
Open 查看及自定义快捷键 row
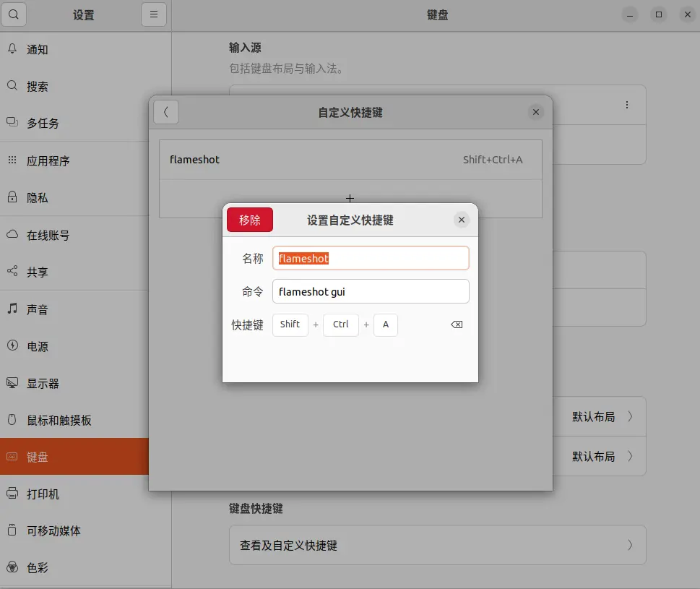tap(438, 545)
